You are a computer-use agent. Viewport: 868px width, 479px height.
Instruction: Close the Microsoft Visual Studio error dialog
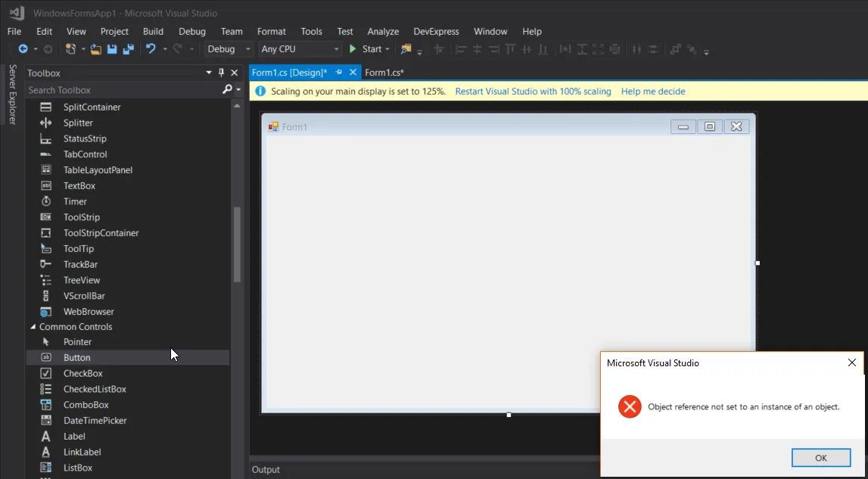click(852, 362)
